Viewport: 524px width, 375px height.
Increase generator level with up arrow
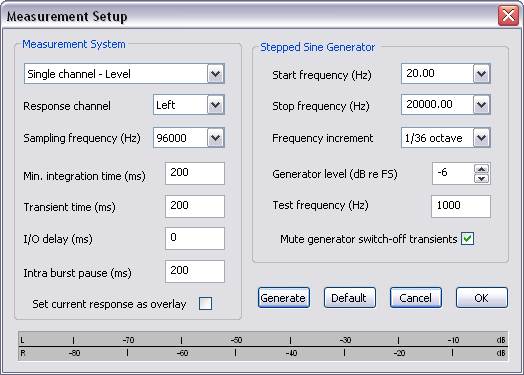tap(482, 168)
